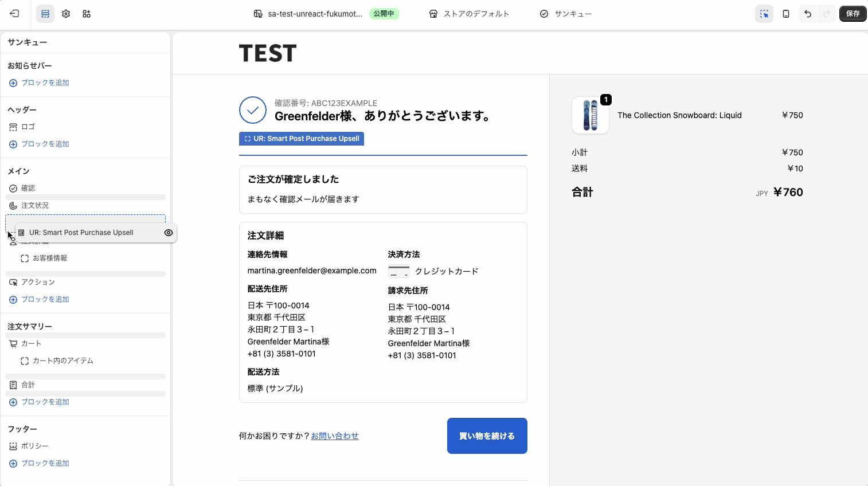Open the sections panel icon
This screenshot has height=486, width=868.
(45, 14)
